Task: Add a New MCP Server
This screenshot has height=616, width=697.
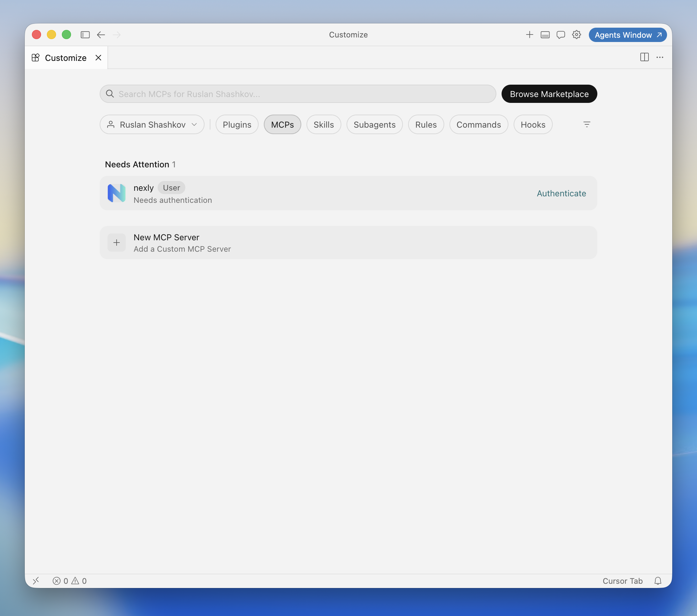Action: pyautogui.click(x=348, y=242)
